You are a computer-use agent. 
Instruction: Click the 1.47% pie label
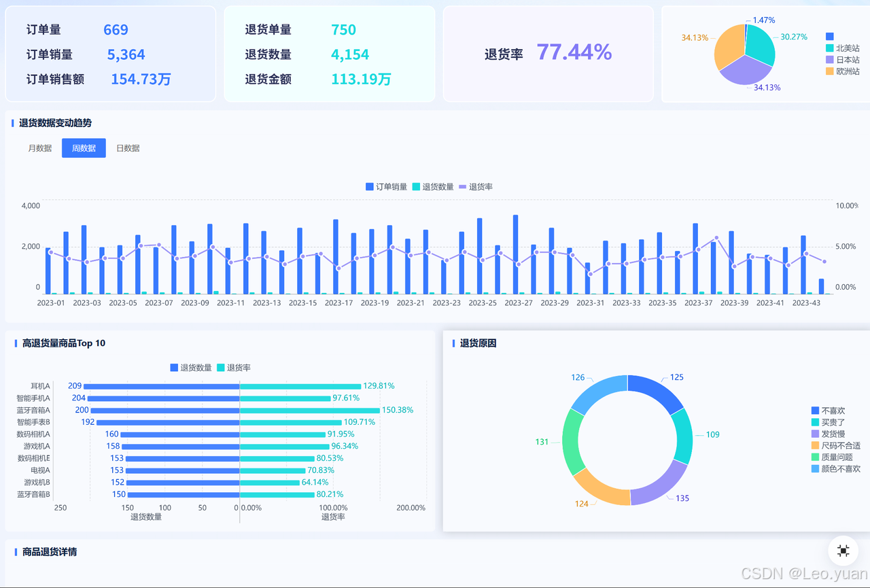tap(764, 20)
